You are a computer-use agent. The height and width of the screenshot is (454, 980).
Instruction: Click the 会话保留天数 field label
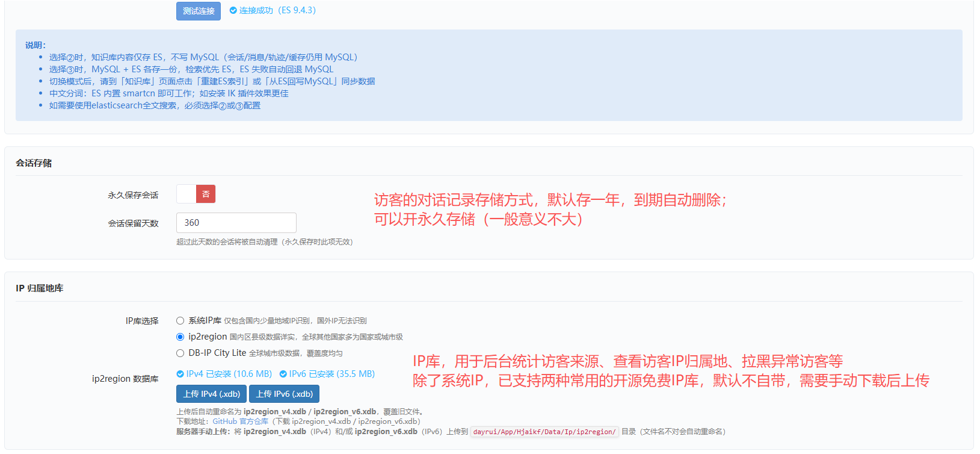(133, 223)
